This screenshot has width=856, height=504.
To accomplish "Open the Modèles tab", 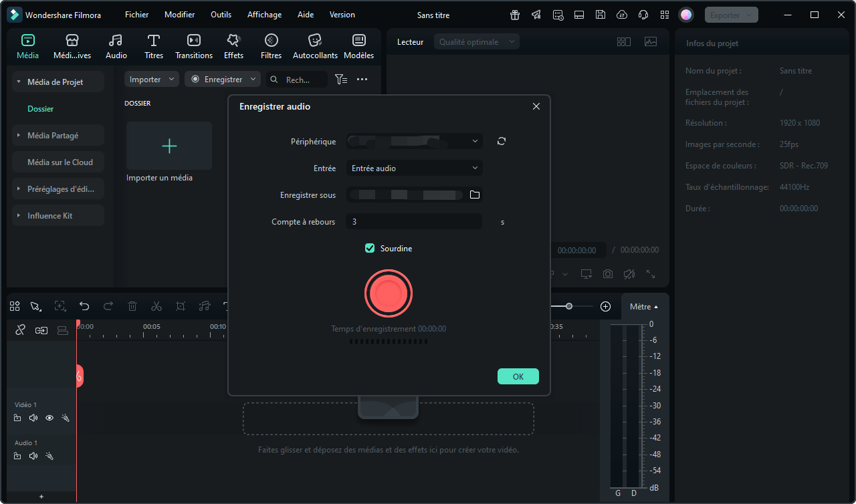I will coord(359,47).
